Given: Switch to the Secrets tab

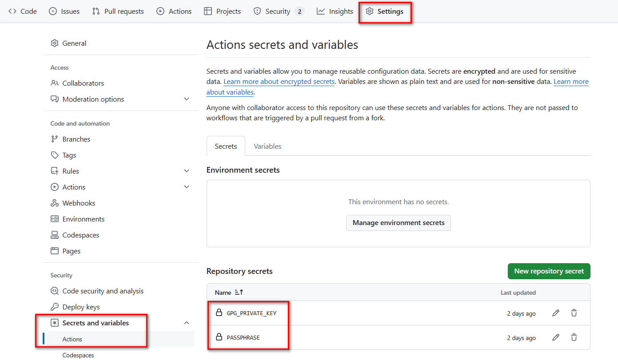Looking at the screenshot, I should click(226, 146).
